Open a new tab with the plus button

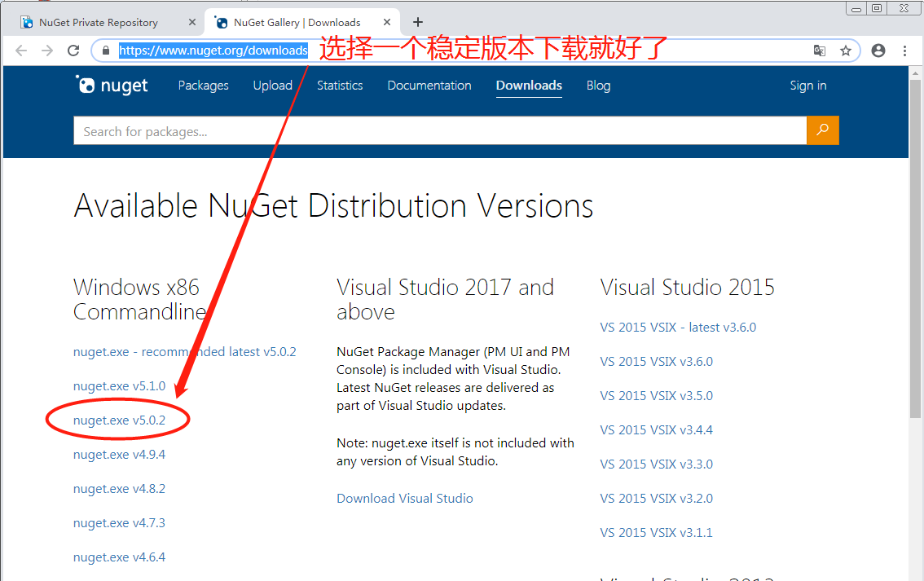(x=418, y=22)
